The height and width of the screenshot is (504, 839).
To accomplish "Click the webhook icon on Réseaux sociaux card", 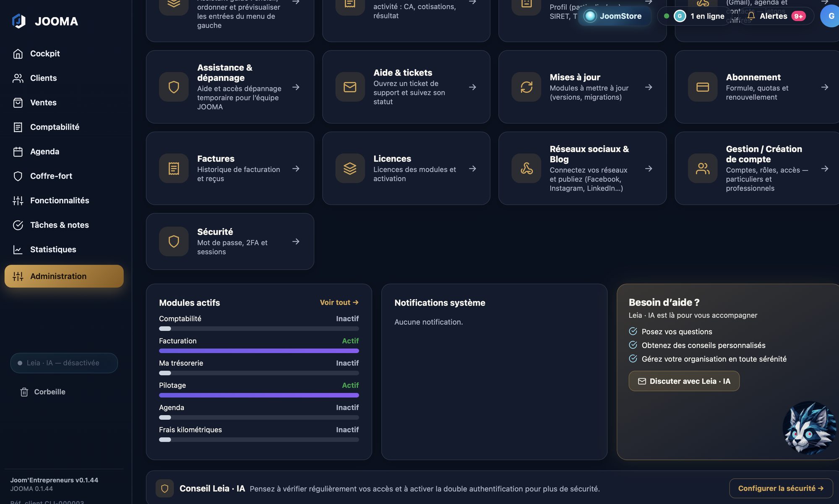I will pyautogui.click(x=526, y=169).
